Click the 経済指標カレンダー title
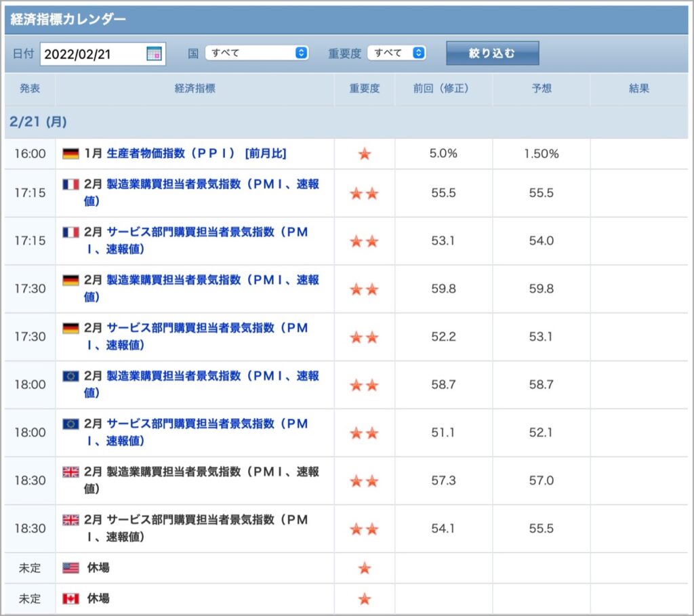Viewport: 694px width, 616px height. 68,19
